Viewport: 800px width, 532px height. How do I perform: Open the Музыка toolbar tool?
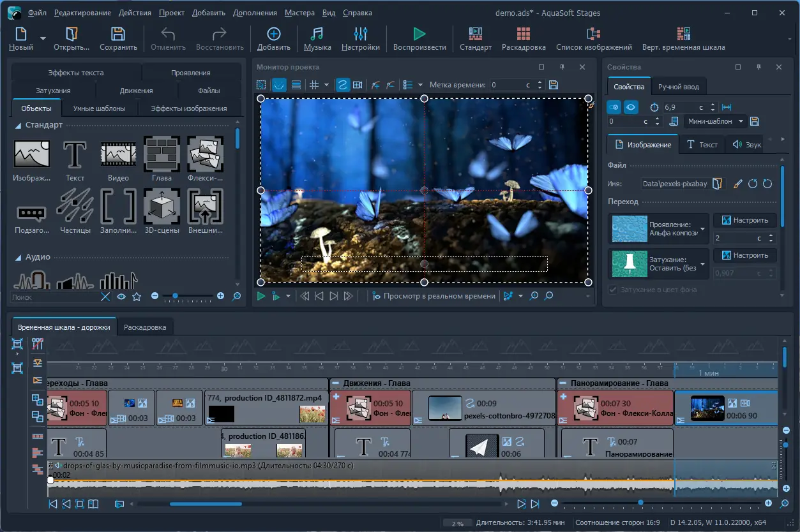317,34
